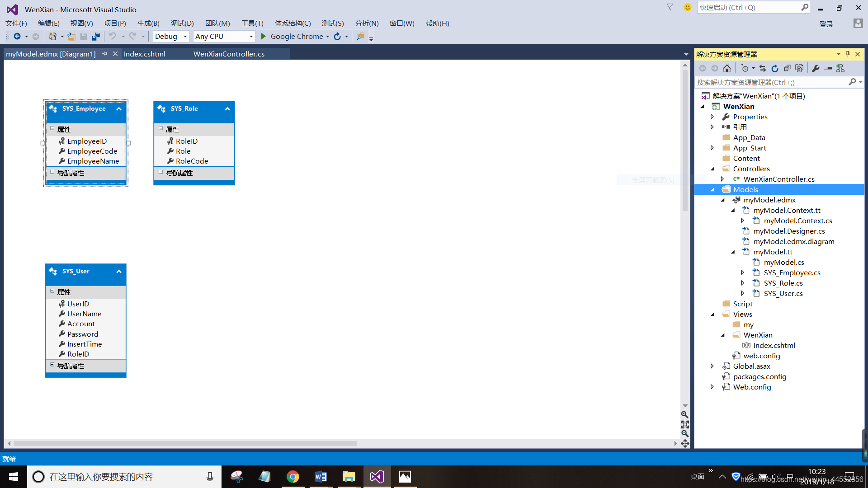This screenshot has width=868, height=488.
Task: Click the diagram Zoom Out magnifier icon
Action: (x=685, y=434)
